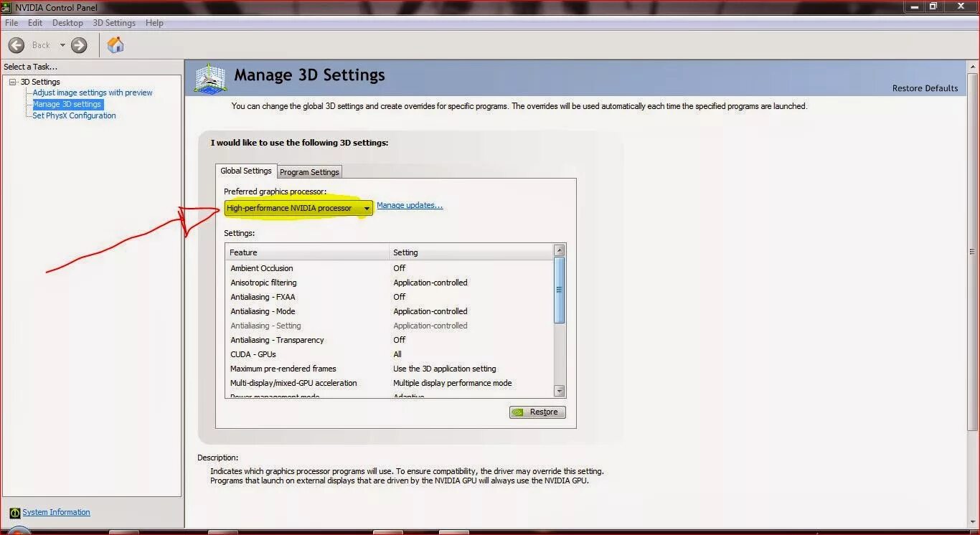980x535 pixels.
Task: Click 'Use the 3D application setting' value
Action: (444, 369)
